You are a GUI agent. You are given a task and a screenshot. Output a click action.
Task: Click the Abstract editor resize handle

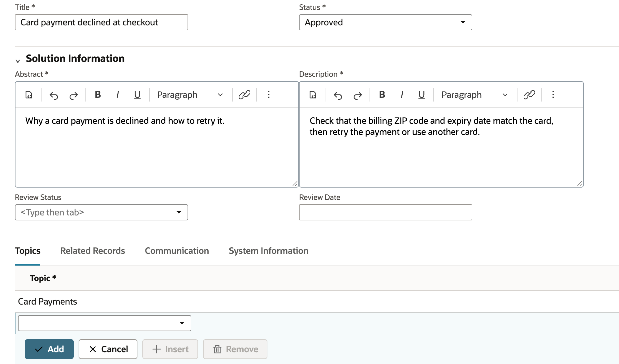(295, 184)
